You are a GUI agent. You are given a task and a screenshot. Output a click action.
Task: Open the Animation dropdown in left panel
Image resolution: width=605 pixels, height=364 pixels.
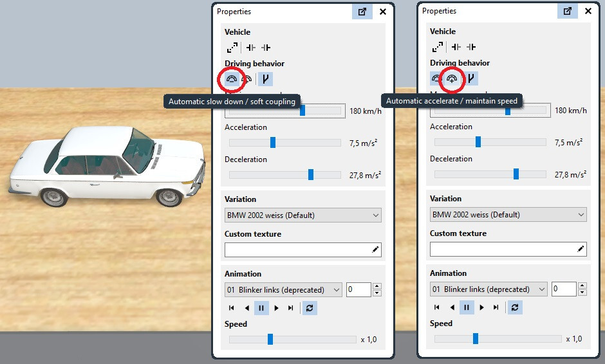pyautogui.click(x=283, y=289)
